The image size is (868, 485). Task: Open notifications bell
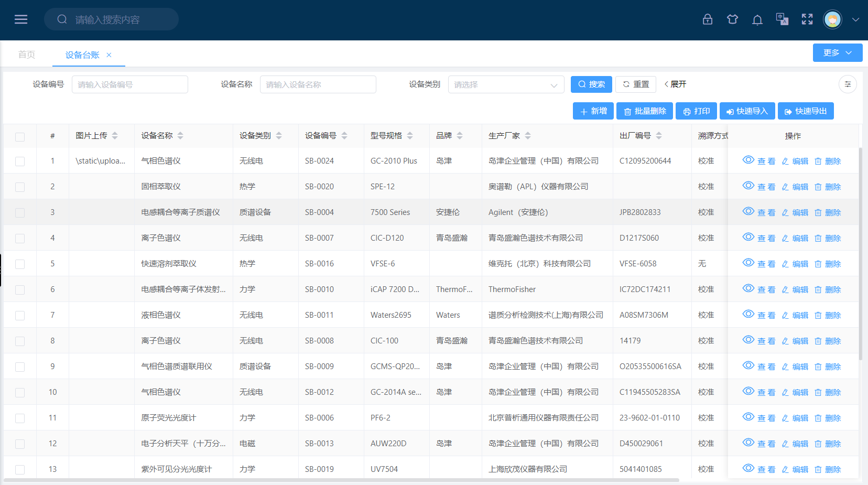point(757,20)
